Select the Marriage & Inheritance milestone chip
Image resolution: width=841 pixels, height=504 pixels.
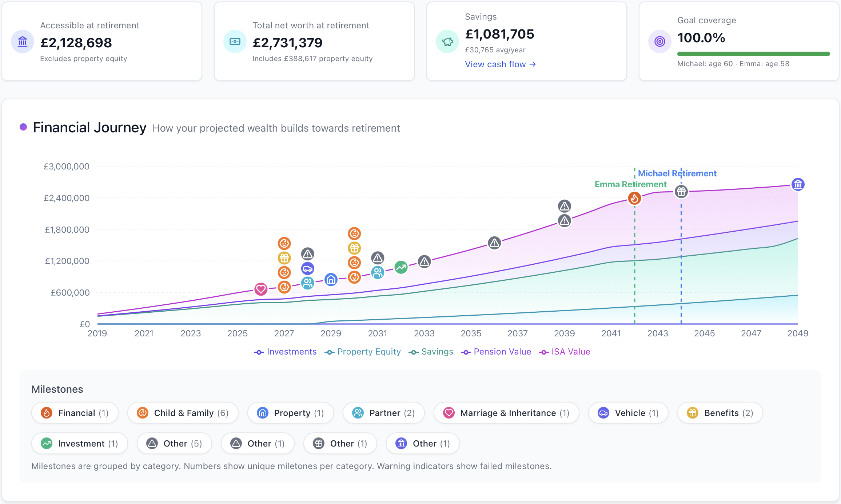pos(506,413)
